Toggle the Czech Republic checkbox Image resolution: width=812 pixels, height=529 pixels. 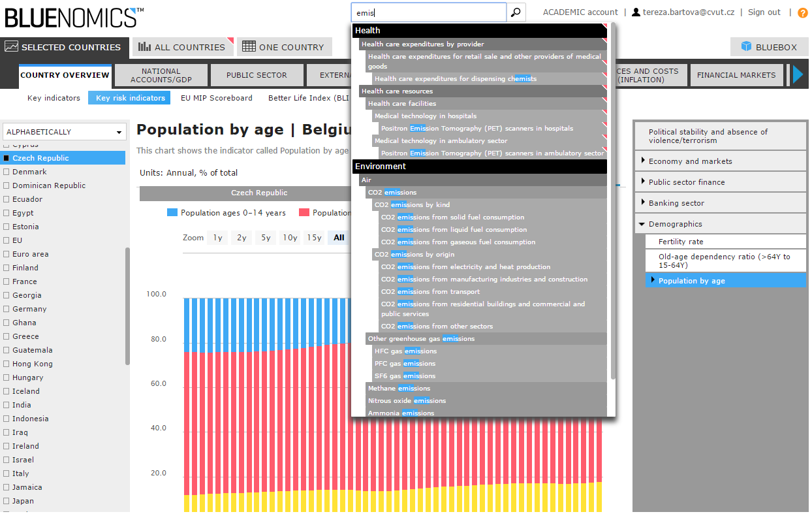7,158
